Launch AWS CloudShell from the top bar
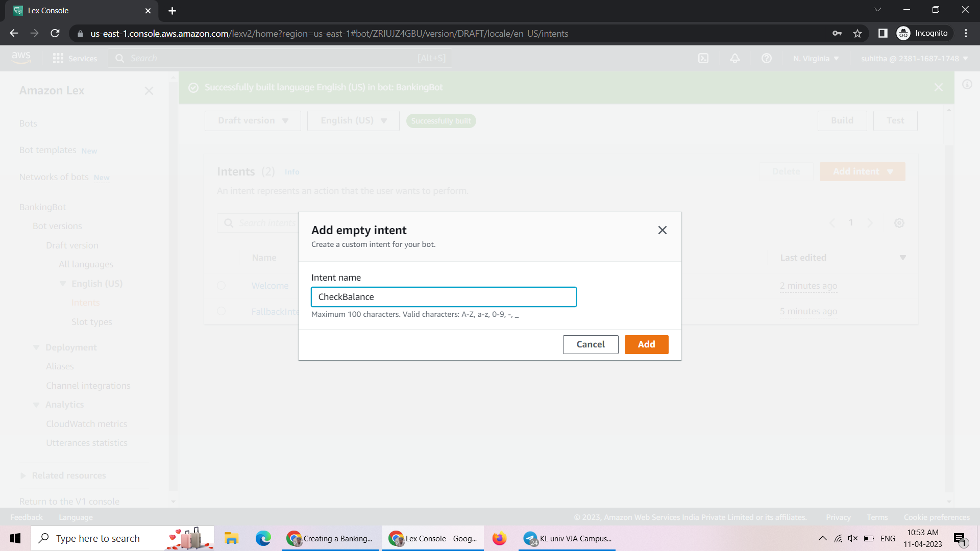Viewport: 980px width, 551px height. click(x=703, y=58)
